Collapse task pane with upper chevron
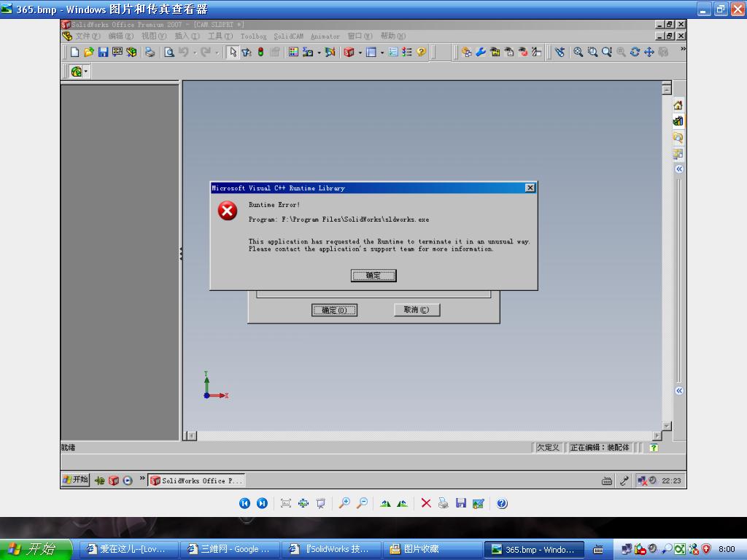 pyautogui.click(x=679, y=169)
